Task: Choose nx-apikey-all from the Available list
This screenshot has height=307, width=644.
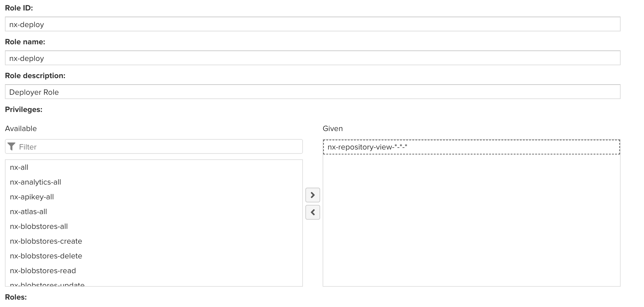Action: click(32, 197)
